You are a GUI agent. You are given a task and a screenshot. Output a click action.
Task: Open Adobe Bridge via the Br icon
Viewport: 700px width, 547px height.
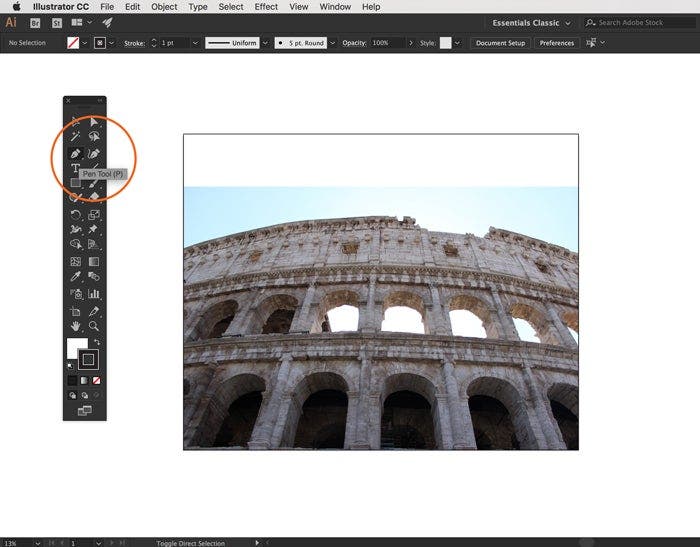click(36, 22)
